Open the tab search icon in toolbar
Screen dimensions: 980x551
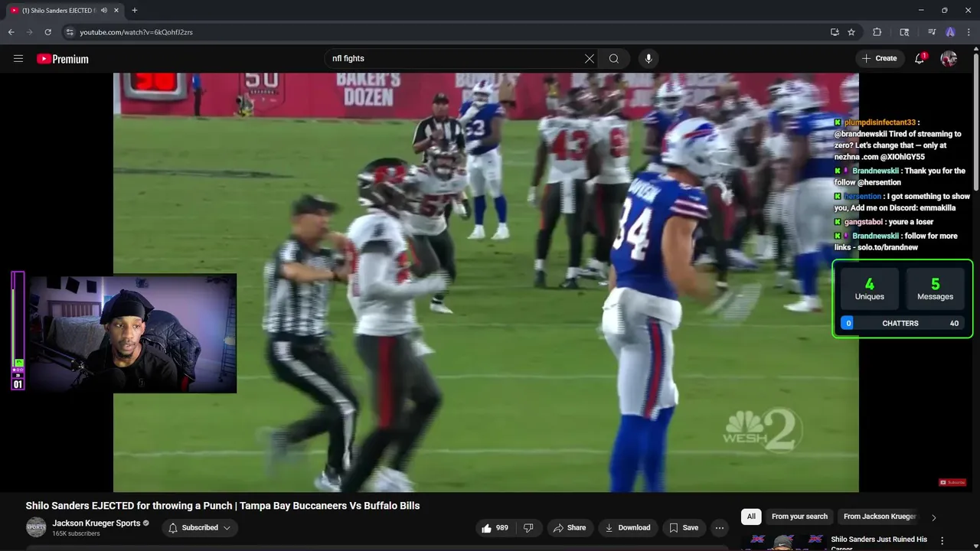[904, 32]
